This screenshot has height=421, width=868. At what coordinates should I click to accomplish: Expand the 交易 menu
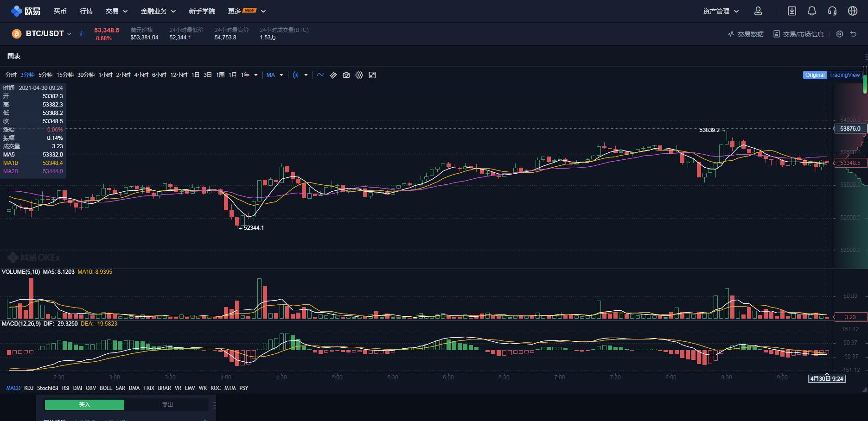tap(116, 11)
